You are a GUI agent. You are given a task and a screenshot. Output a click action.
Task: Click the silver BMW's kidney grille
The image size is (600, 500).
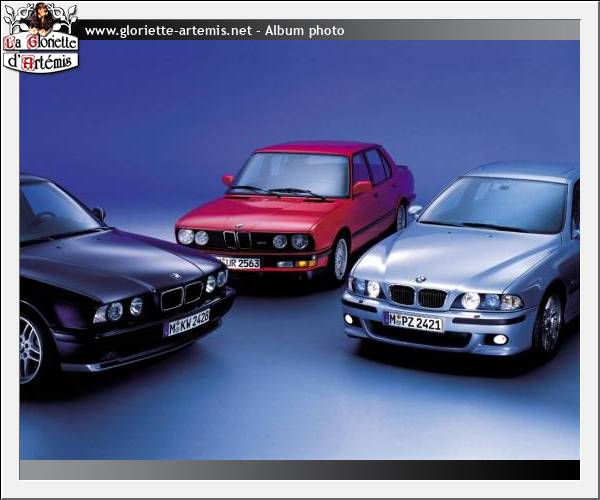pyautogui.click(x=417, y=297)
